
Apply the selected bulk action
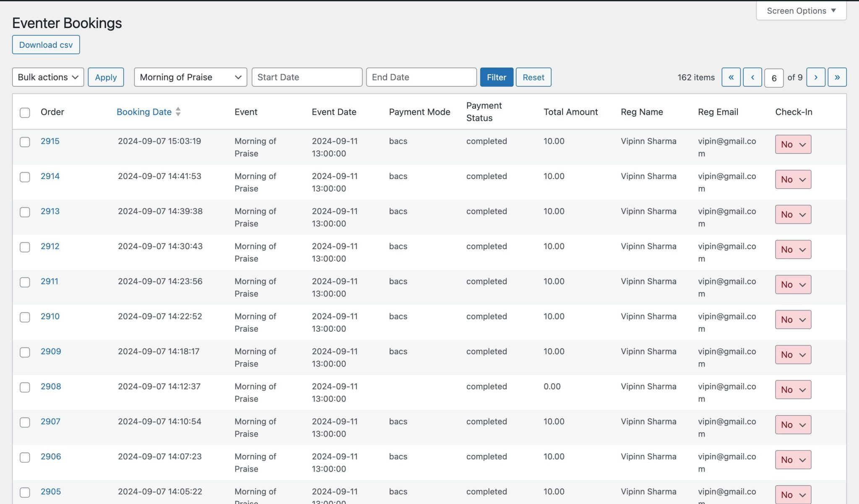tap(106, 77)
